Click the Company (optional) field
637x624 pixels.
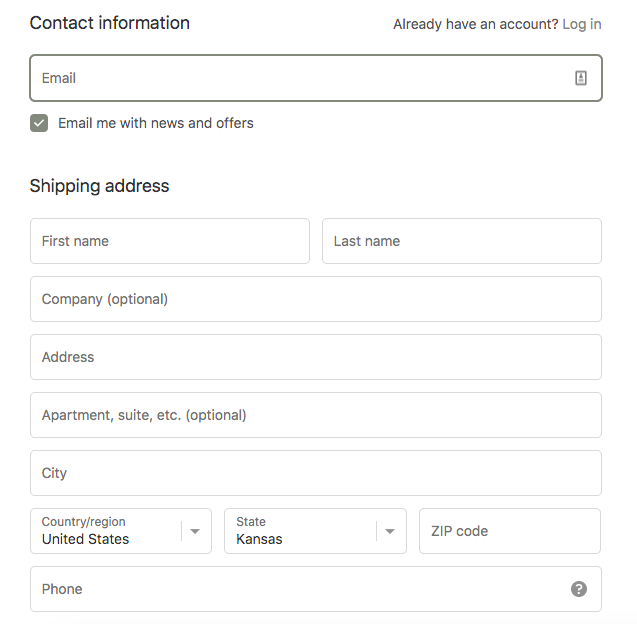point(316,299)
